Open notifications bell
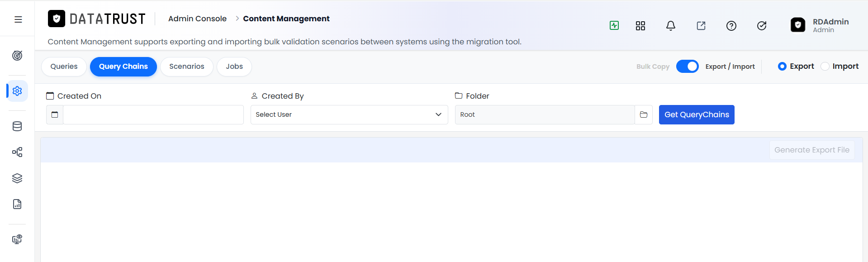Screen dimensions: 868x262 (x=671, y=26)
